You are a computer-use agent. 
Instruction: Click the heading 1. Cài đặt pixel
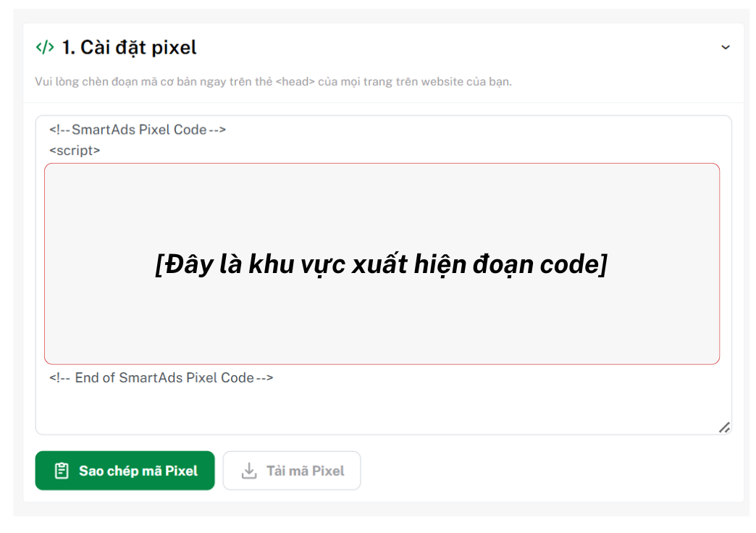pyautogui.click(x=129, y=47)
